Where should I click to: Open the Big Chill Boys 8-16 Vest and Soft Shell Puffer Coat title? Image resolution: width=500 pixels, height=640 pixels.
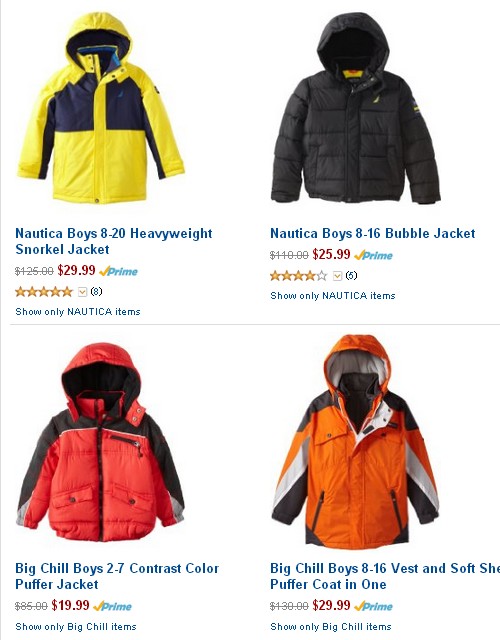[385, 576]
